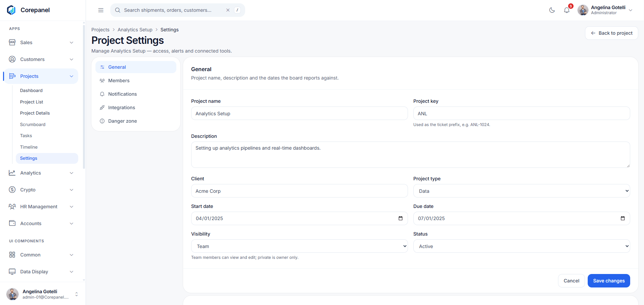Expand the Analytics sidebar section
This screenshot has width=644, height=305.
point(41,173)
